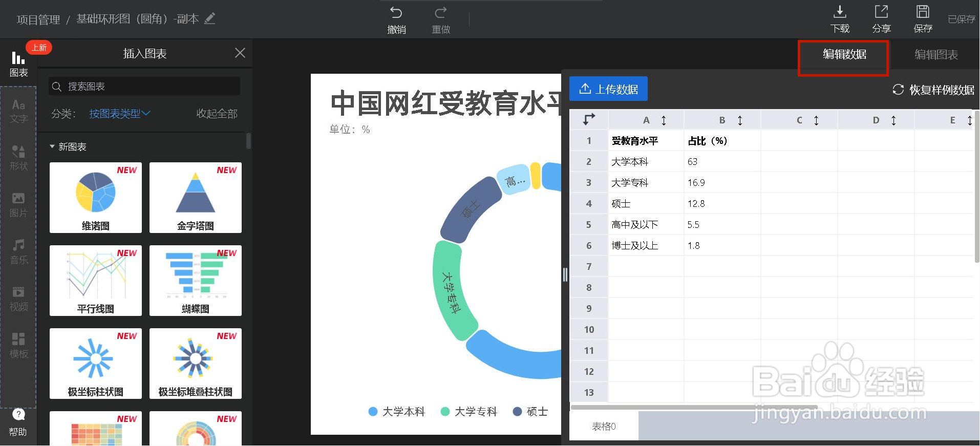The image size is (980, 446).
Task: Open the 视频 video sidebar panel
Action: click(x=18, y=299)
